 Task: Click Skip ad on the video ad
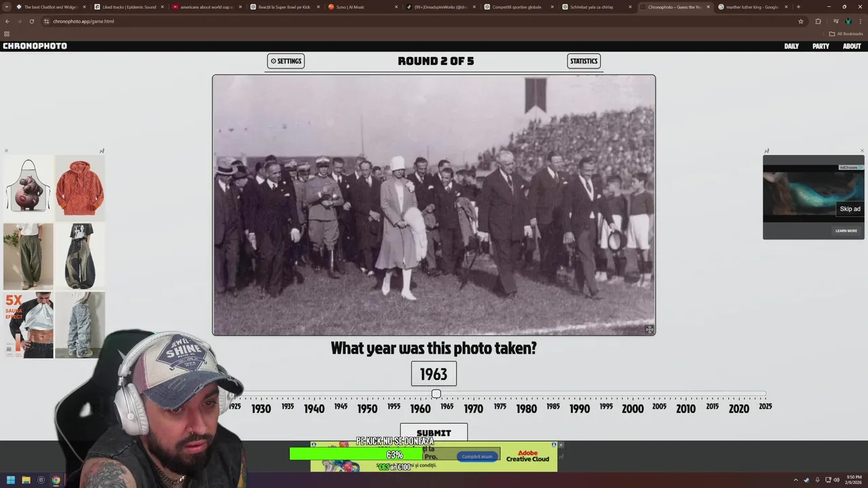point(850,209)
